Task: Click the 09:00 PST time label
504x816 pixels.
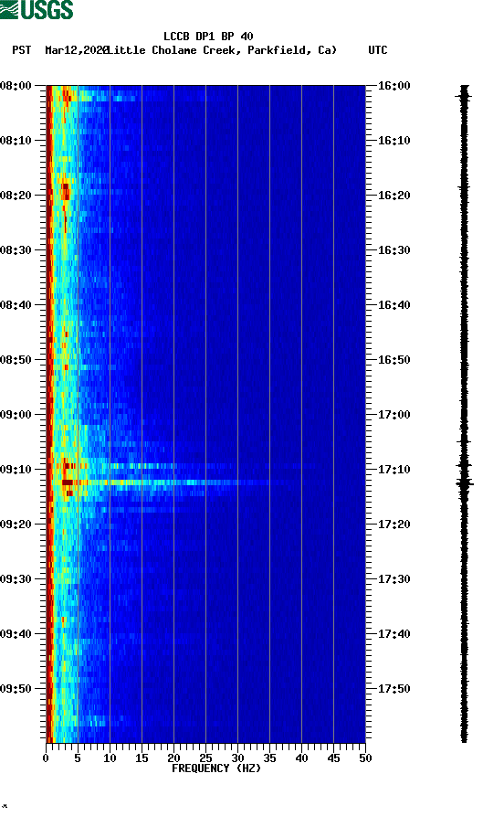Action: point(16,415)
